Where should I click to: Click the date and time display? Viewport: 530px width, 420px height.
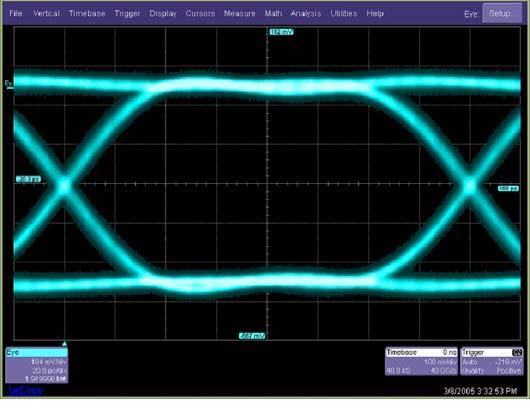click(x=480, y=391)
